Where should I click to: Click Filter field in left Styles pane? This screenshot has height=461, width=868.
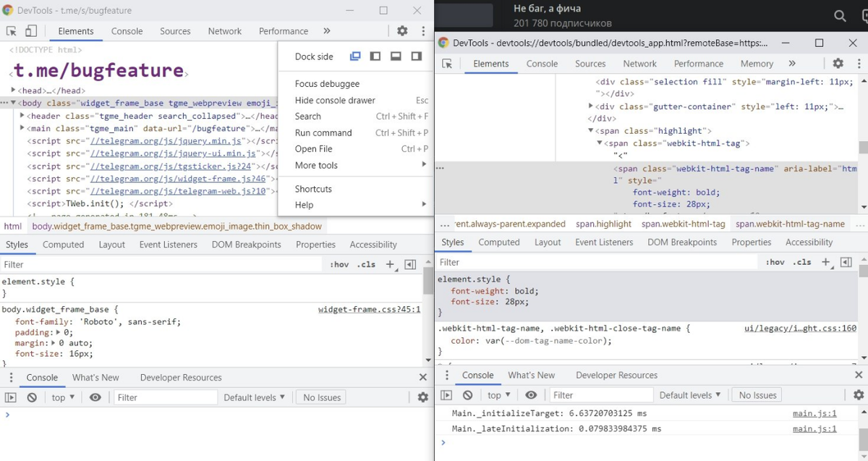pos(161,265)
